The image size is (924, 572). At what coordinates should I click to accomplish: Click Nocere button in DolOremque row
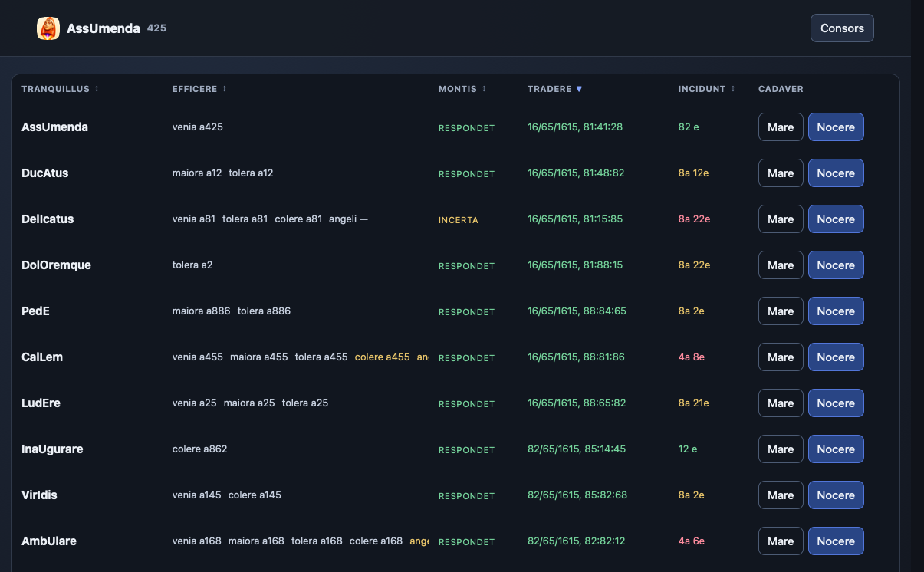[x=836, y=265]
